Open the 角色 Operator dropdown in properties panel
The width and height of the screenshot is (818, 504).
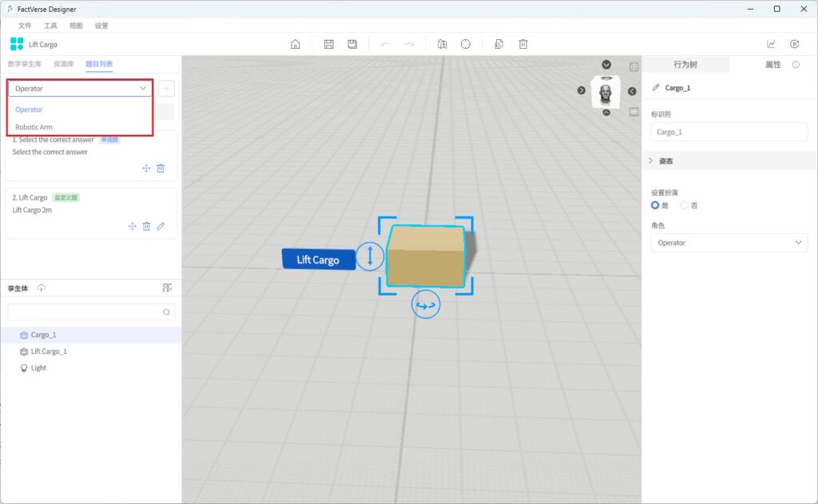point(729,243)
